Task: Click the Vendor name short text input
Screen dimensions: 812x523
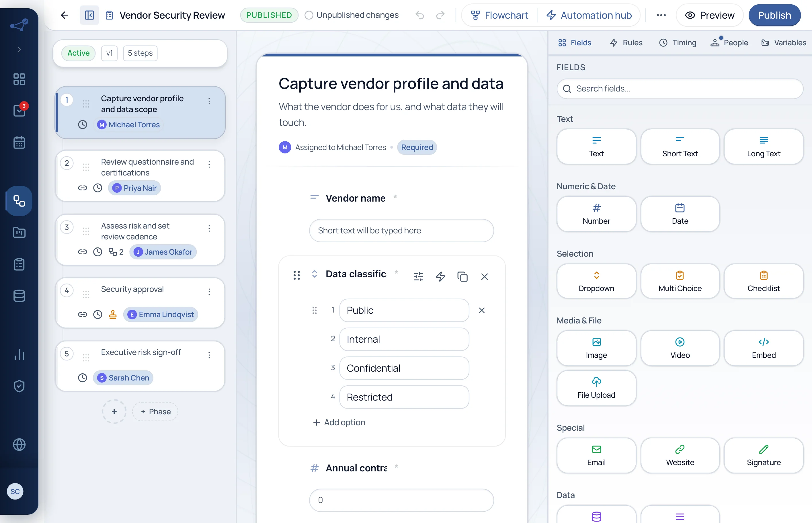Action: (401, 231)
